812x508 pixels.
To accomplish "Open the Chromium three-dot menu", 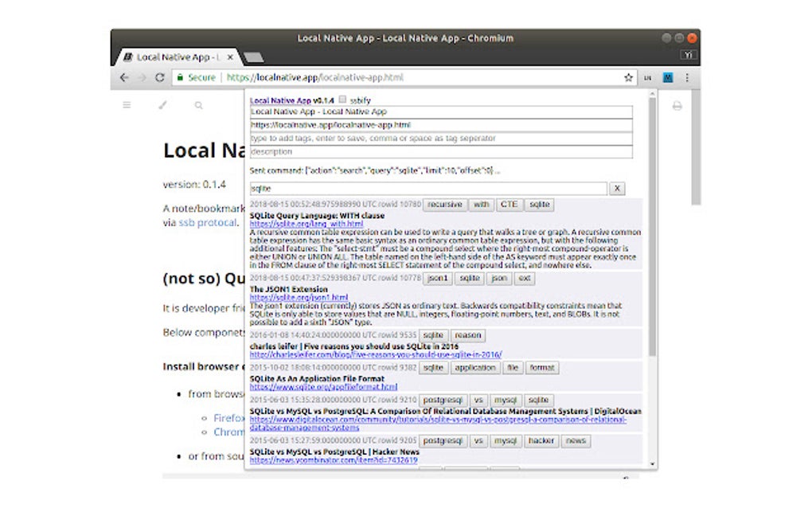I will click(x=687, y=78).
